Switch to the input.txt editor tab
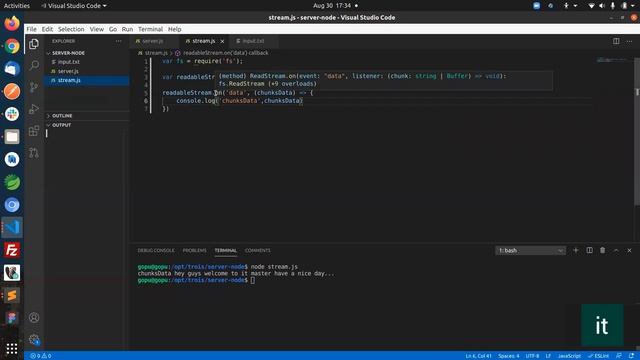Viewport: 640px width, 360px height. pyautogui.click(x=253, y=41)
